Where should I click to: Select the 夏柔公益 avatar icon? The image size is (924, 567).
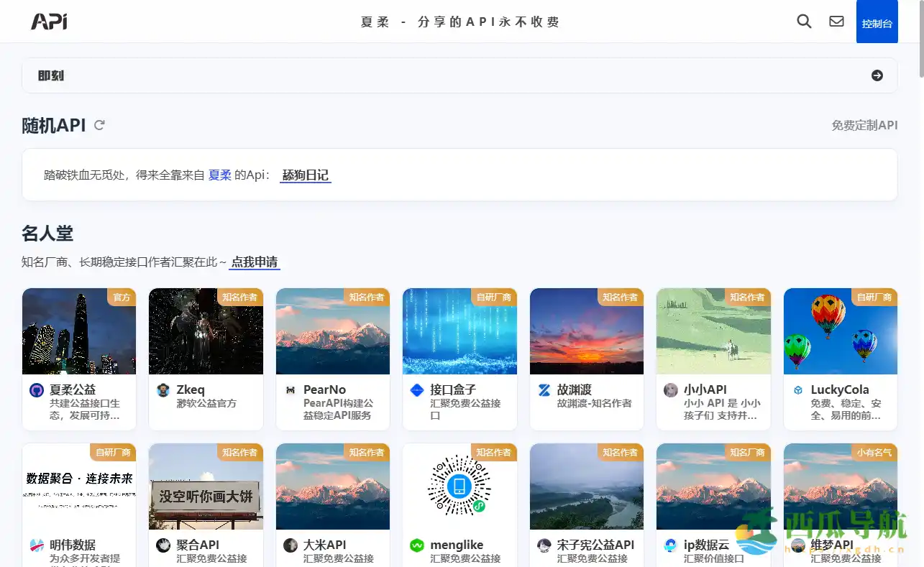[x=35, y=389]
